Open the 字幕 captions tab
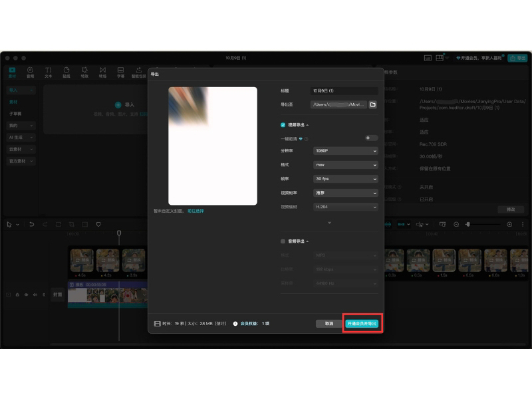This screenshot has width=532, height=399. [120, 72]
